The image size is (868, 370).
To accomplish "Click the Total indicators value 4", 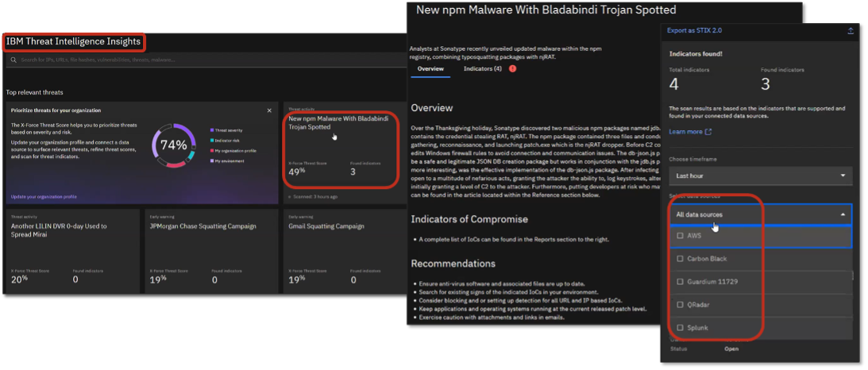I will (673, 85).
